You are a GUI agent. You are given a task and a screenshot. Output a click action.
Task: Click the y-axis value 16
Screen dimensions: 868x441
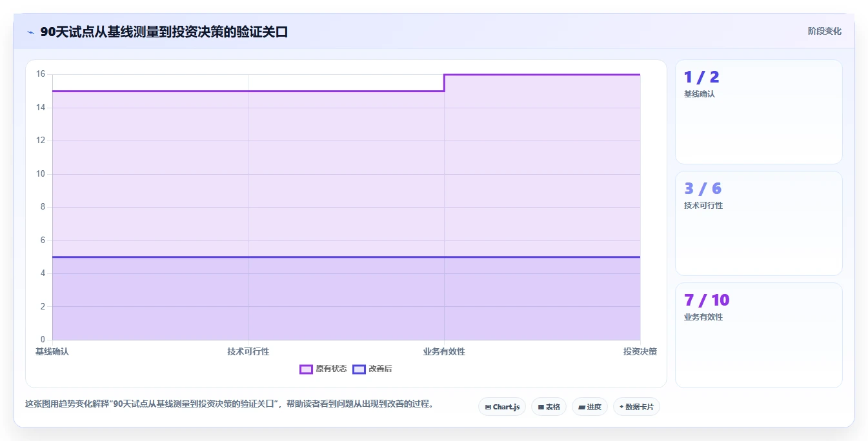pos(41,74)
